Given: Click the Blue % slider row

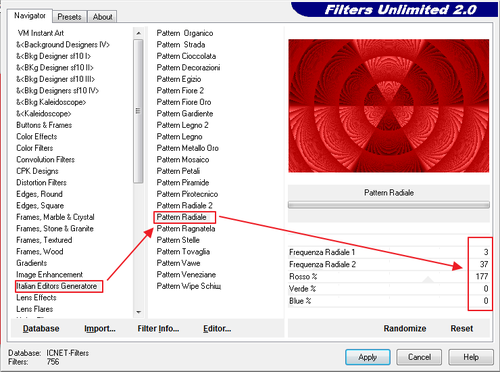Looking at the screenshot, I should tap(389, 301).
